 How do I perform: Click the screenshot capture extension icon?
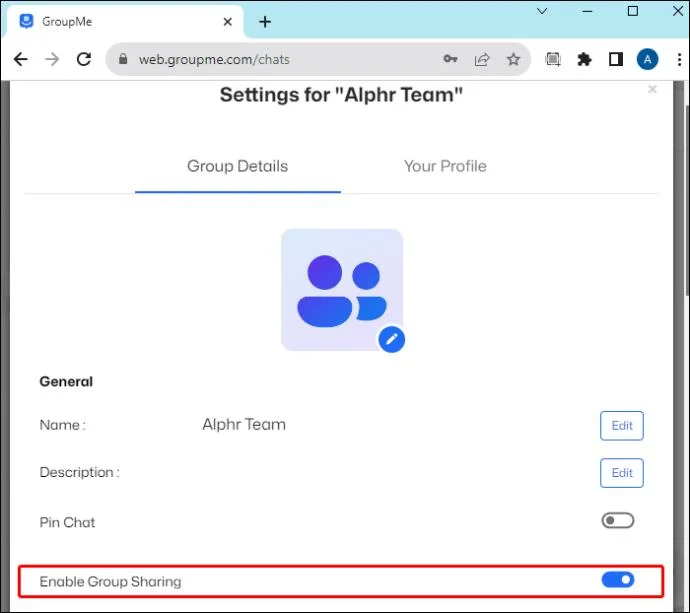(553, 59)
